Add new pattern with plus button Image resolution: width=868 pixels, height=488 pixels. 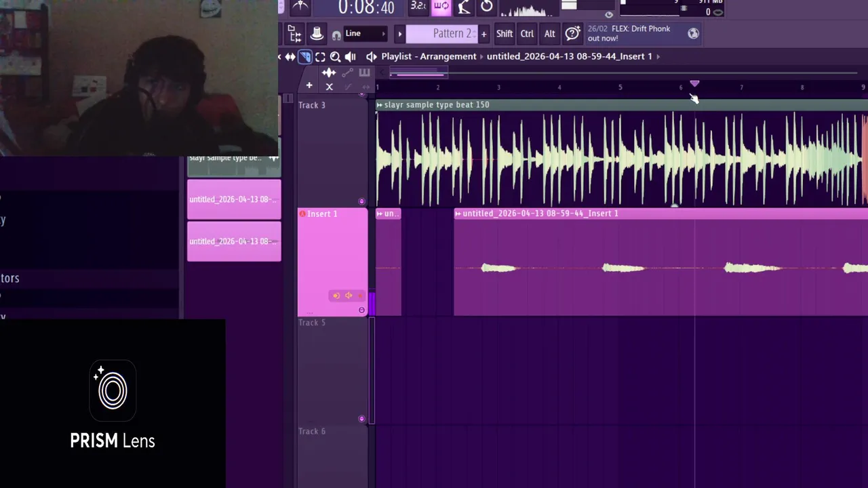point(484,34)
